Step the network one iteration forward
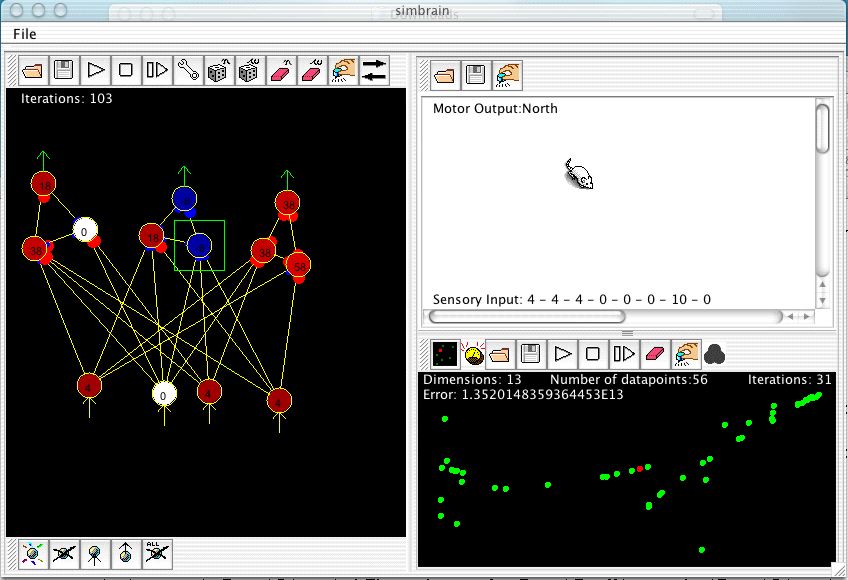The width and height of the screenshot is (848, 580). (157, 71)
